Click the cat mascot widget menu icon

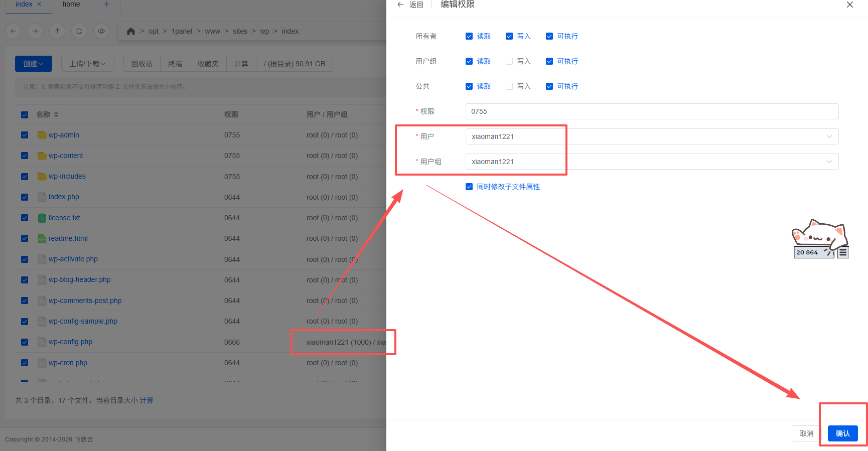click(x=843, y=253)
